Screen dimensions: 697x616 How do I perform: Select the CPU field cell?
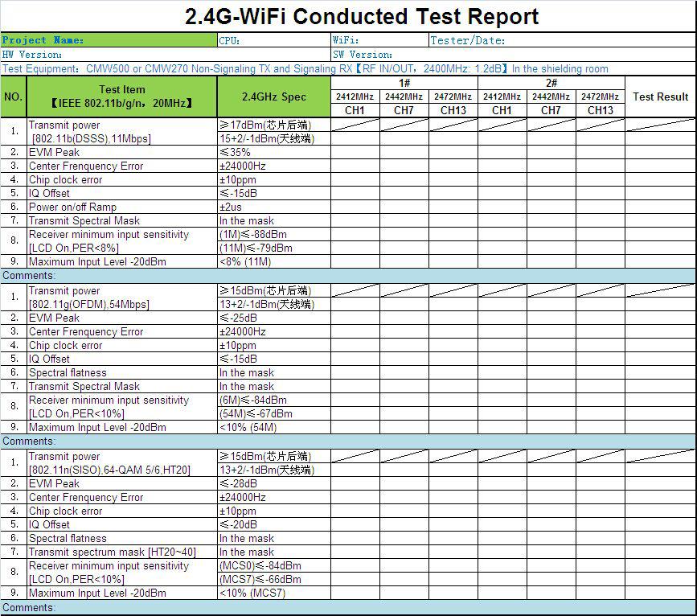(273, 40)
